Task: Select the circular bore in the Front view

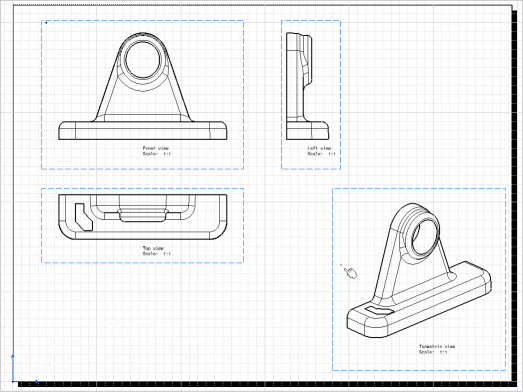Action: coord(143,60)
